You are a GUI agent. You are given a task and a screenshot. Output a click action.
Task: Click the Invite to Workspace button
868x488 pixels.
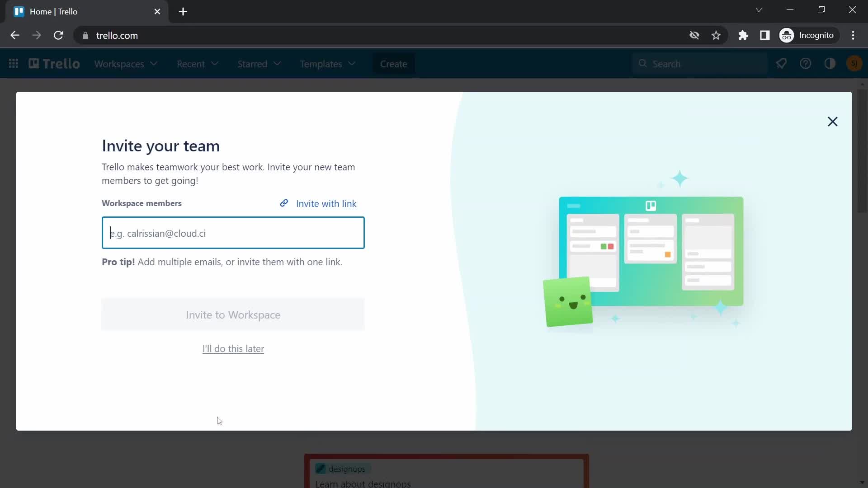pyautogui.click(x=233, y=314)
